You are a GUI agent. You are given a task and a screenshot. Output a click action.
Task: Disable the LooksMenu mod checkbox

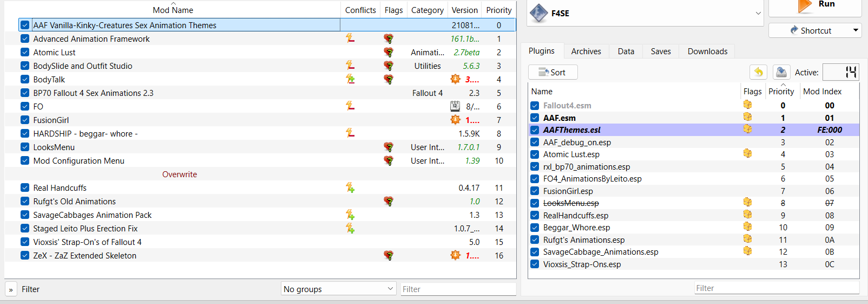pyautogui.click(x=25, y=147)
